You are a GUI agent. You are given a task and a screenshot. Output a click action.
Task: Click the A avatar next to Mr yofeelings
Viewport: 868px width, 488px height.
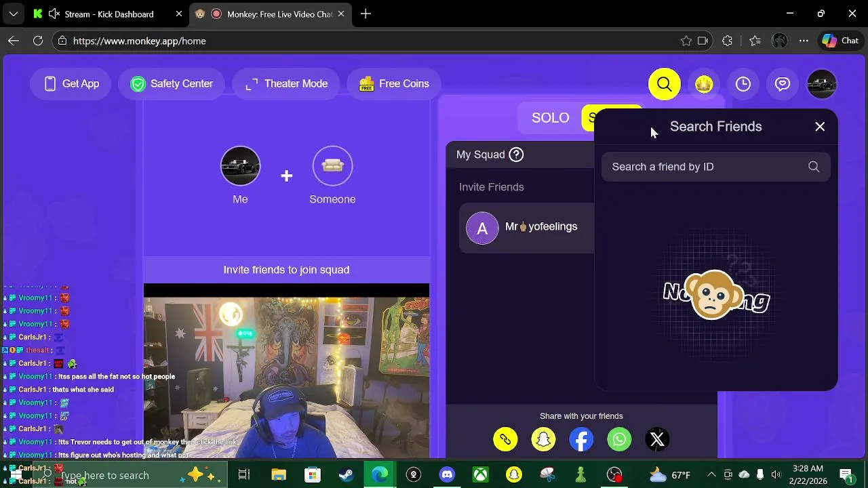482,228
